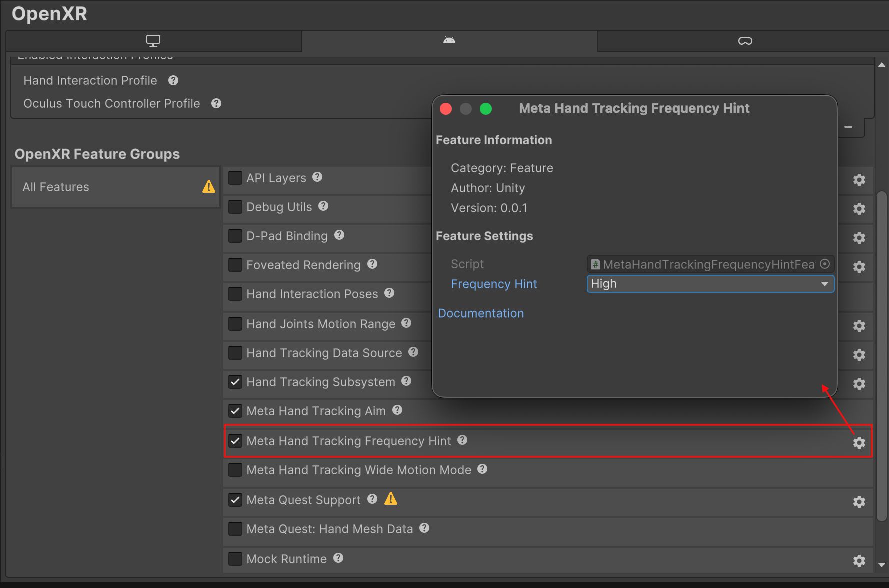This screenshot has height=588, width=889.
Task: Open help for Meta Hand Tracking Frequency Hint
Action: point(462,440)
